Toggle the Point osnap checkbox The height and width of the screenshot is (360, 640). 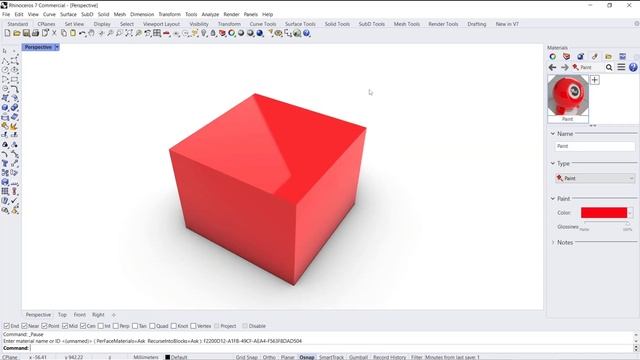coord(44,326)
